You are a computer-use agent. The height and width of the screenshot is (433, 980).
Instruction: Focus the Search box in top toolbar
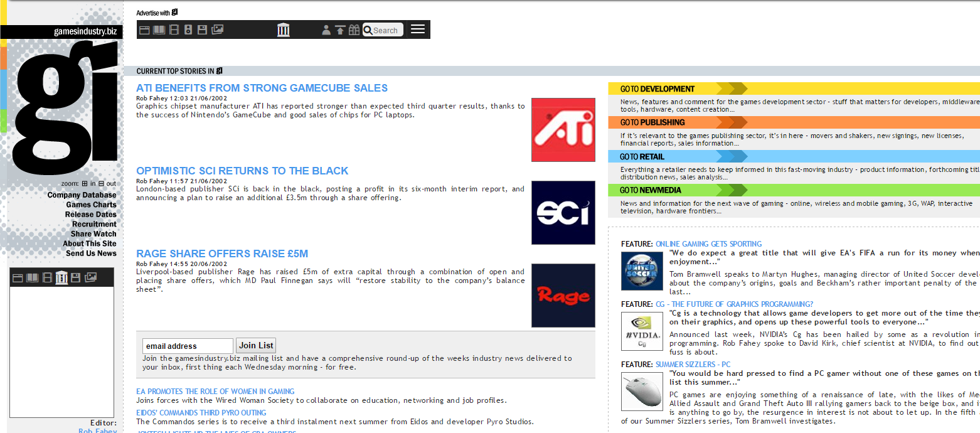[x=383, y=29]
